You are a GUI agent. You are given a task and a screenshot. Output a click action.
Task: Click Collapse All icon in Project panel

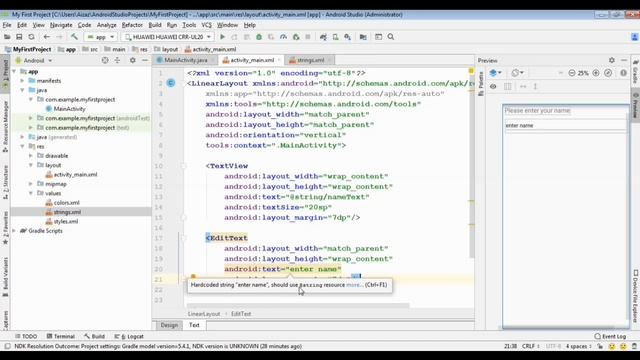coord(117,60)
